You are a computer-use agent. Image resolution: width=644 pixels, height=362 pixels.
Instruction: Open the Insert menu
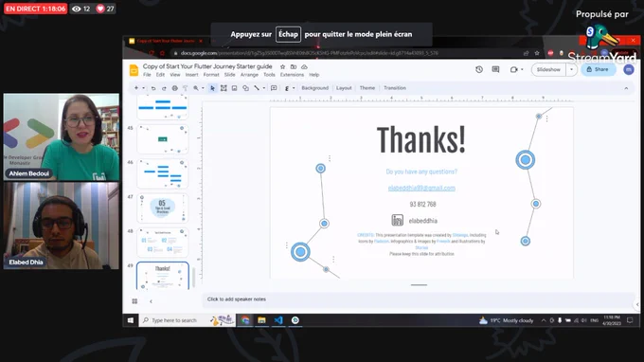(192, 75)
